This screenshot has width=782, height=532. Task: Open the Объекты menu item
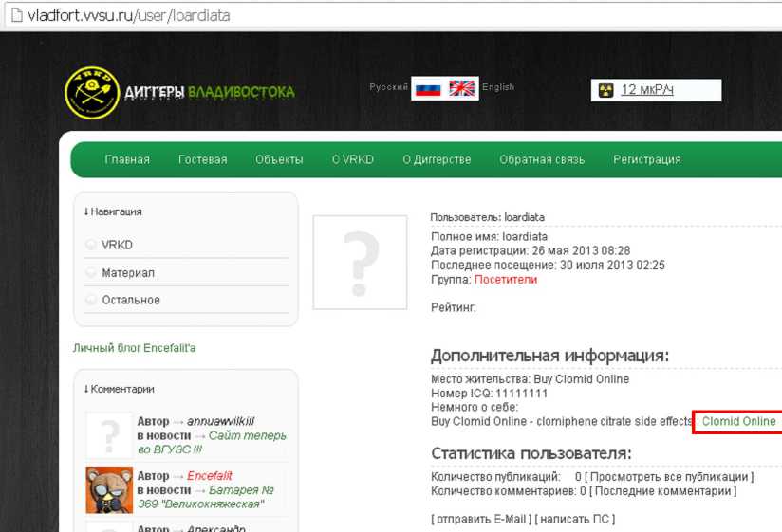tap(279, 159)
